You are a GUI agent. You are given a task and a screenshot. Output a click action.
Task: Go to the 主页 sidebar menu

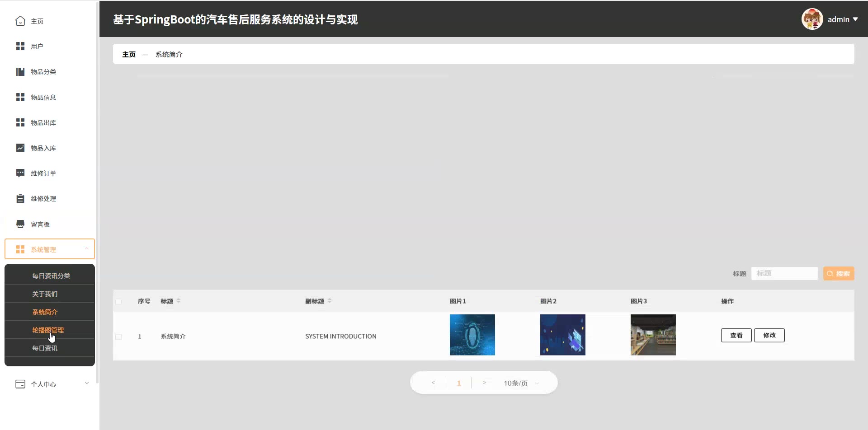click(x=37, y=21)
